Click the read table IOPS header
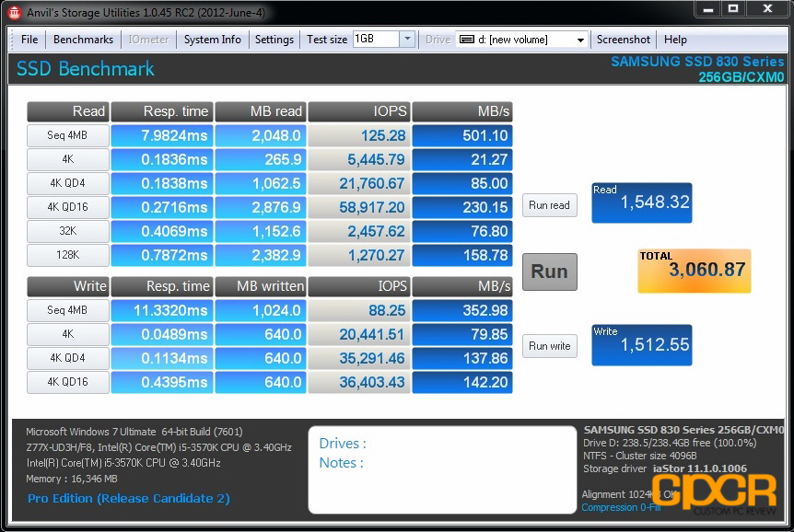This screenshot has width=794, height=532. pyautogui.click(x=359, y=111)
